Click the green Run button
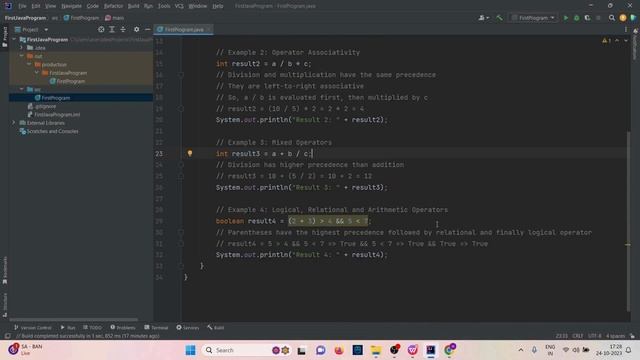 566,18
